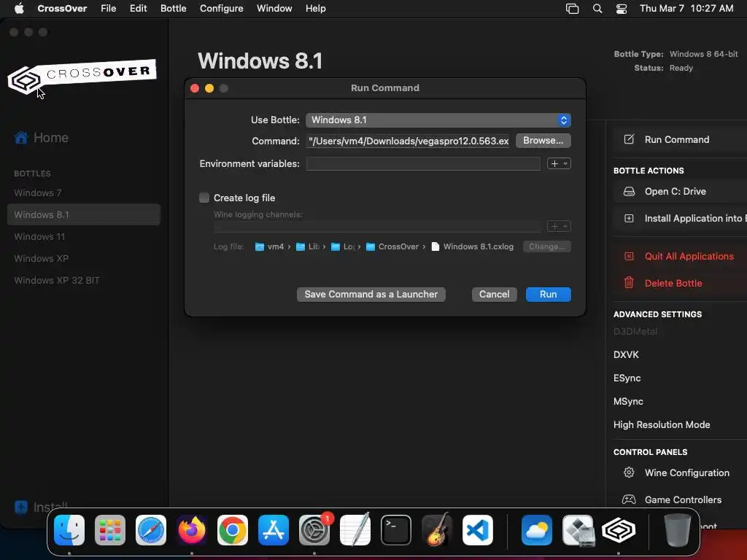Select the Windows 8.1 bottle in the sidebar
Viewport: 747px width, 560px height.
click(83, 215)
